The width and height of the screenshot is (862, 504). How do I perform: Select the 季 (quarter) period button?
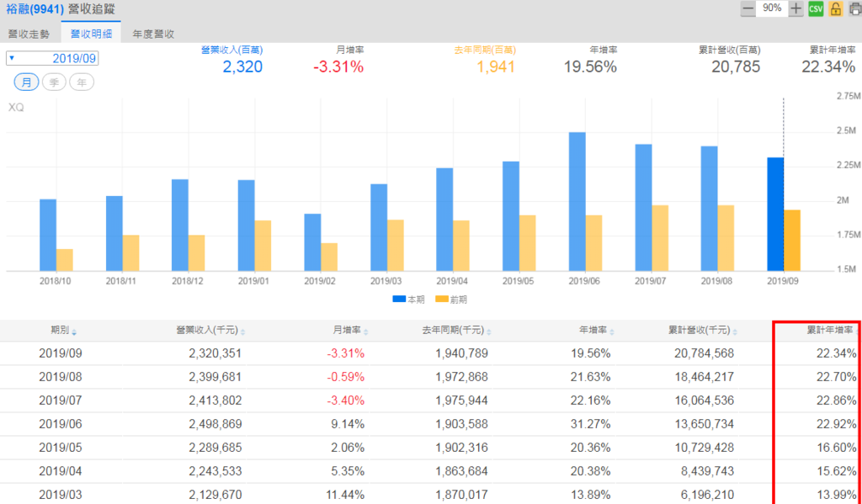click(x=54, y=82)
